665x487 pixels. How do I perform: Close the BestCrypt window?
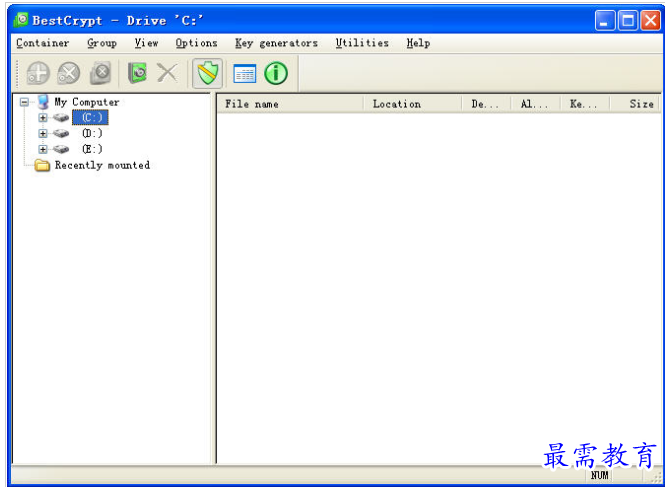click(650, 21)
